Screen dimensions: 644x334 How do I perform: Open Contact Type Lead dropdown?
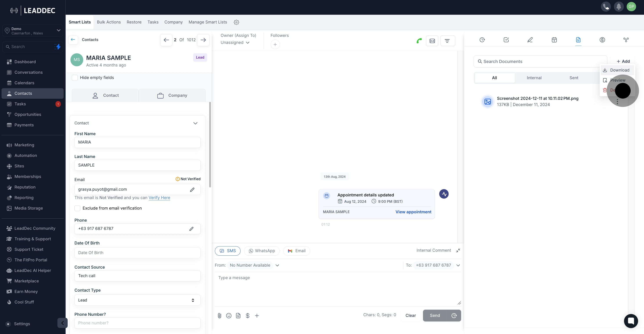137,300
